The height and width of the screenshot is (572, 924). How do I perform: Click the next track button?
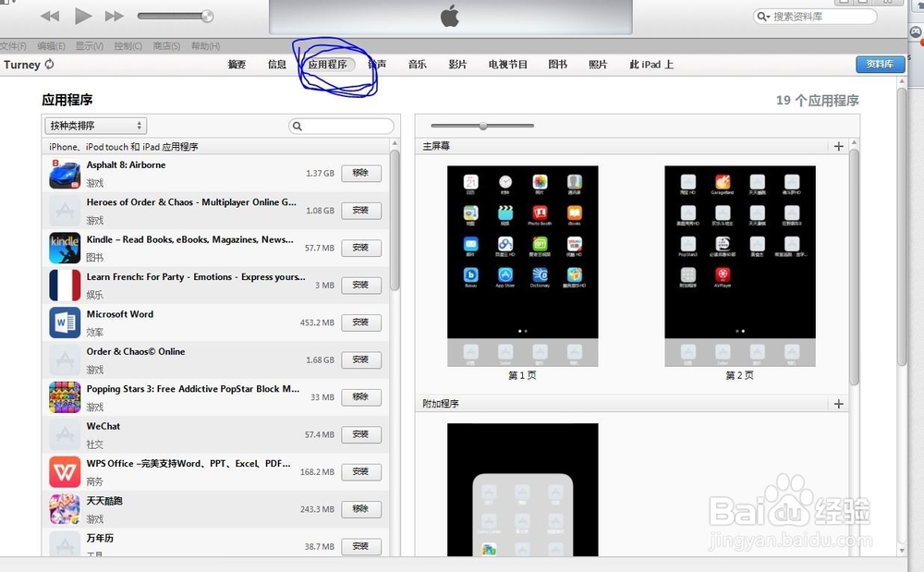pyautogui.click(x=113, y=15)
